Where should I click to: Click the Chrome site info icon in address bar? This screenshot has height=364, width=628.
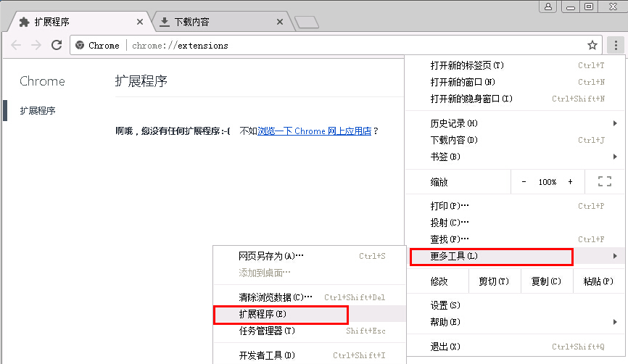(80, 45)
